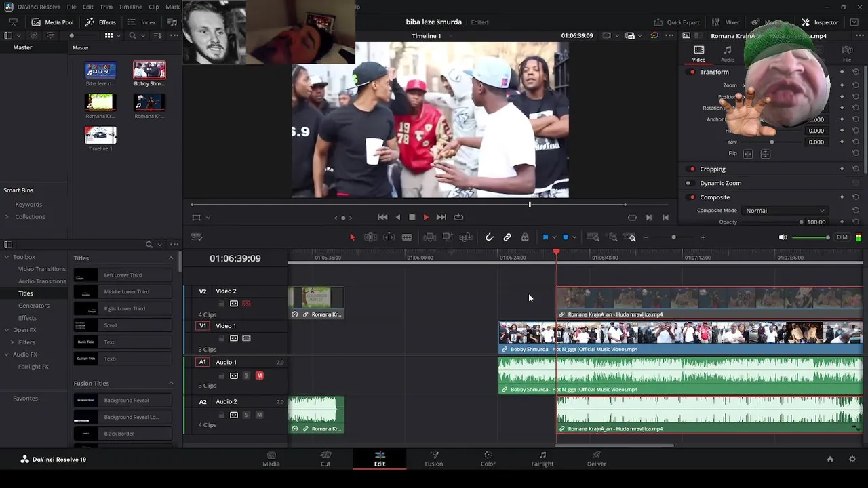The width and height of the screenshot is (868, 488).
Task: Go to Project Manager home icon
Action: click(x=830, y=459)
